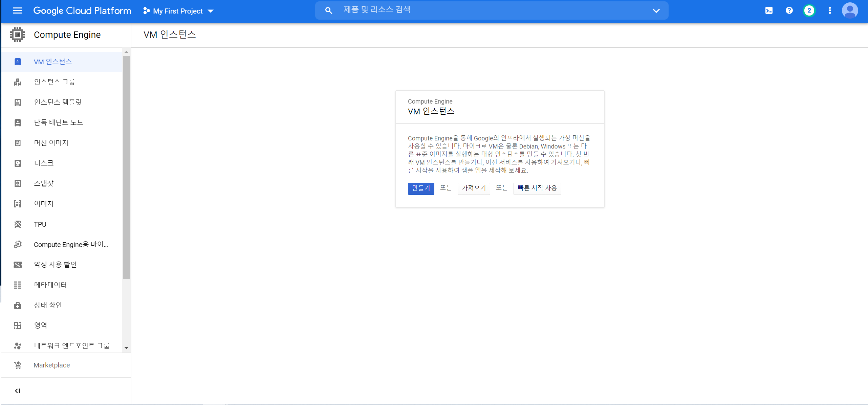Open the hamburger navigation menu
The image size is (868, 405).
tap(17, 11)
